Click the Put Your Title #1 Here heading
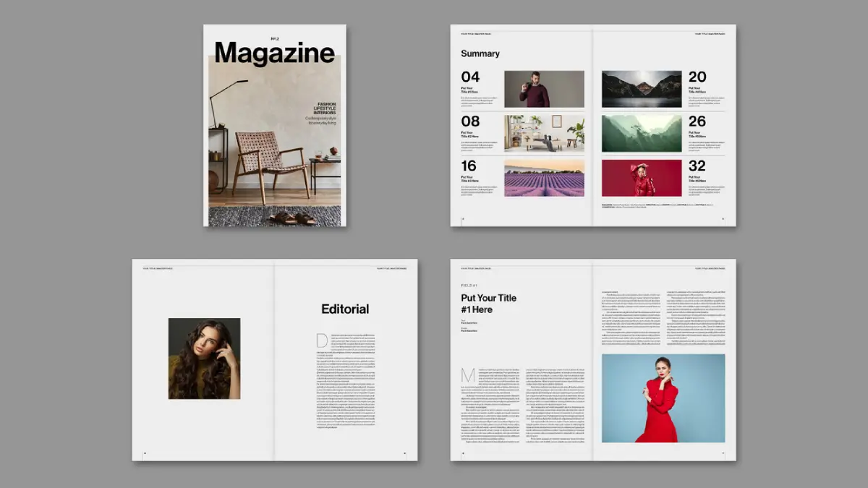The image size is (868, 488). point(488,304)
